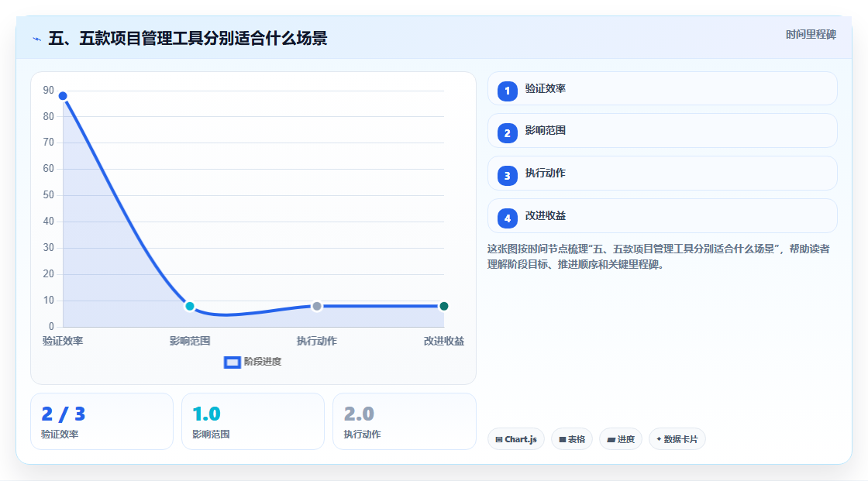The height and width of the screenshot is (481, 868).
Task: Click the y-axis value 10
Action: (x=49, y=300)
